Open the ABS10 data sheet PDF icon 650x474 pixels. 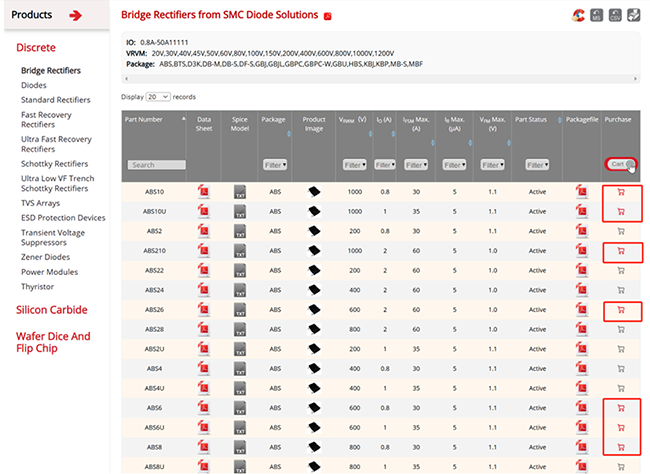pos(204,192)
